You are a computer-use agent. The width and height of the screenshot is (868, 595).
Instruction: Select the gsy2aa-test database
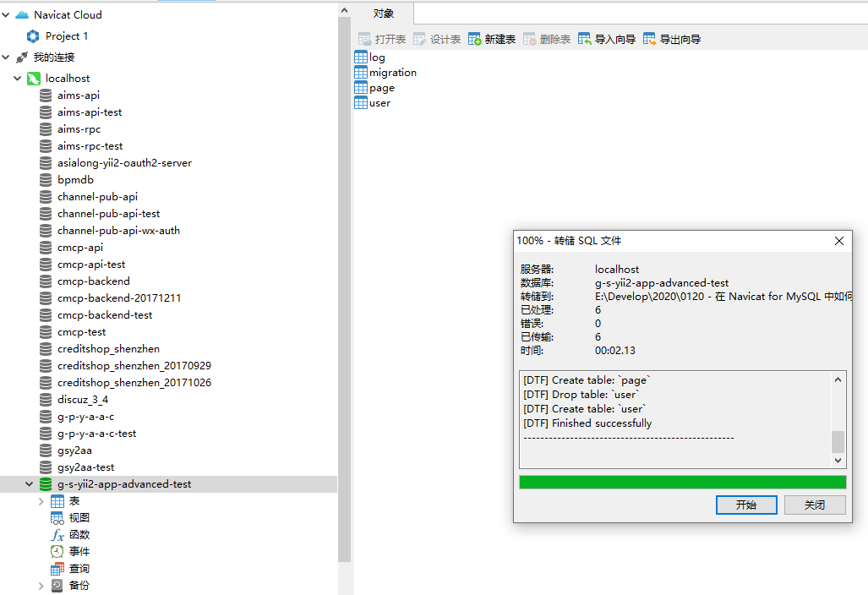tap(86, 467)
